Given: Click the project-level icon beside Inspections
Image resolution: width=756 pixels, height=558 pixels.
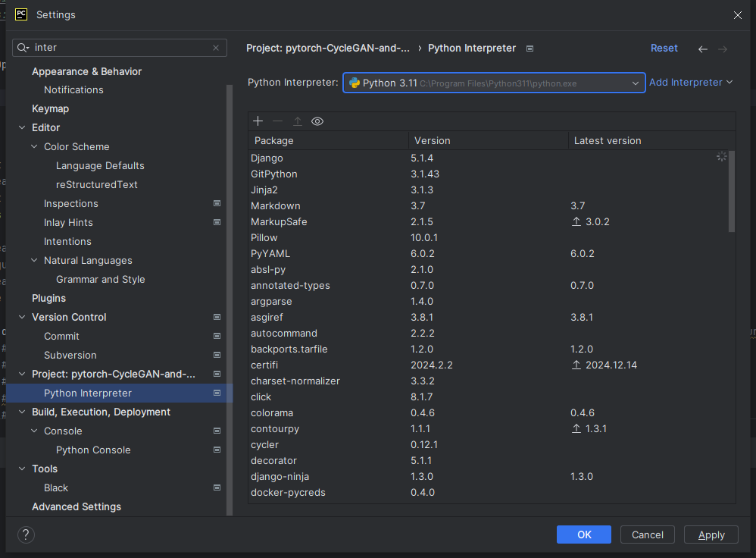Looking at the screenshot, I should [x=217, y=204].
